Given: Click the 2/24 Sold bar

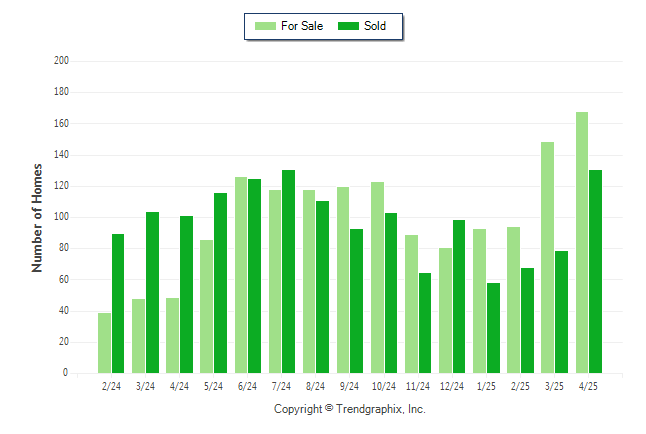Looking at the screenshot, I should point(118,304).
